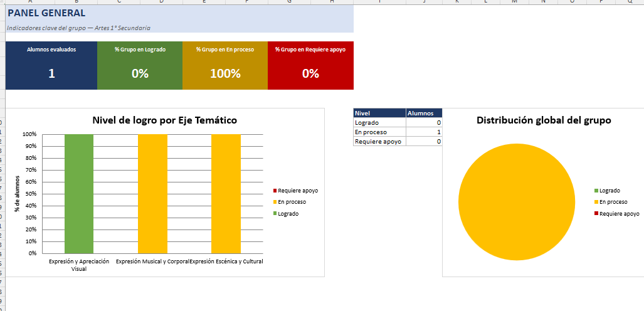Select the '% de alumnos' axis title
The height and width of the screenshot is (311, 644).
18,194
